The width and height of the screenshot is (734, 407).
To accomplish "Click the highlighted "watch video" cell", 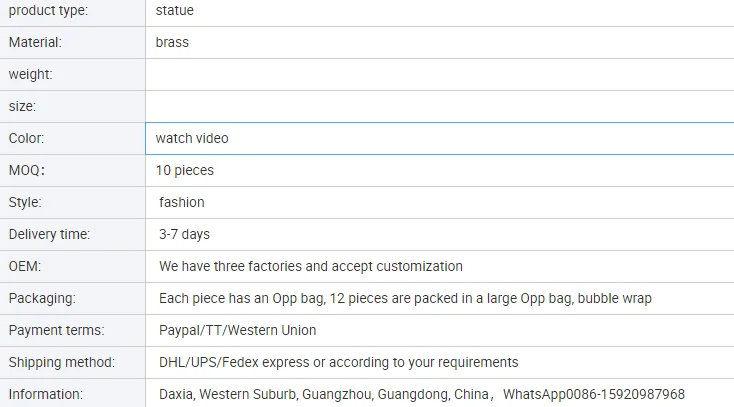I will [192, 139].
